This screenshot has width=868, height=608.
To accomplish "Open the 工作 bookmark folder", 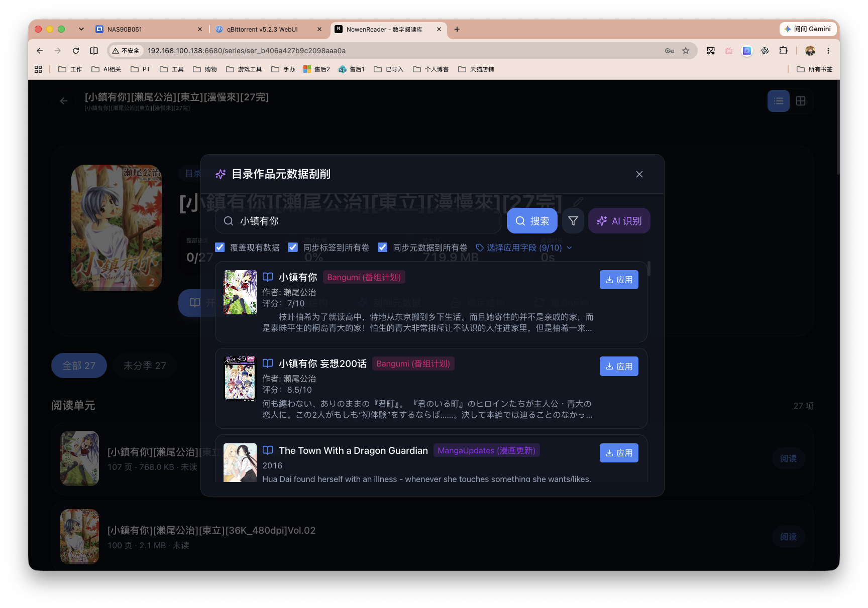I will [70, 69].
